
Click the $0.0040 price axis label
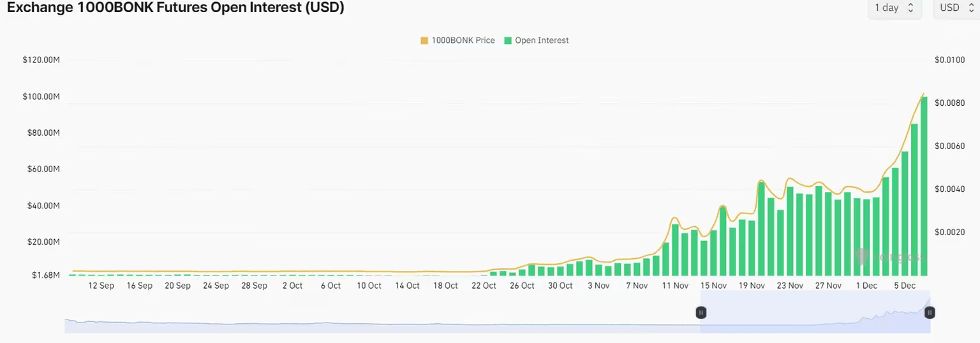point(949,189)
